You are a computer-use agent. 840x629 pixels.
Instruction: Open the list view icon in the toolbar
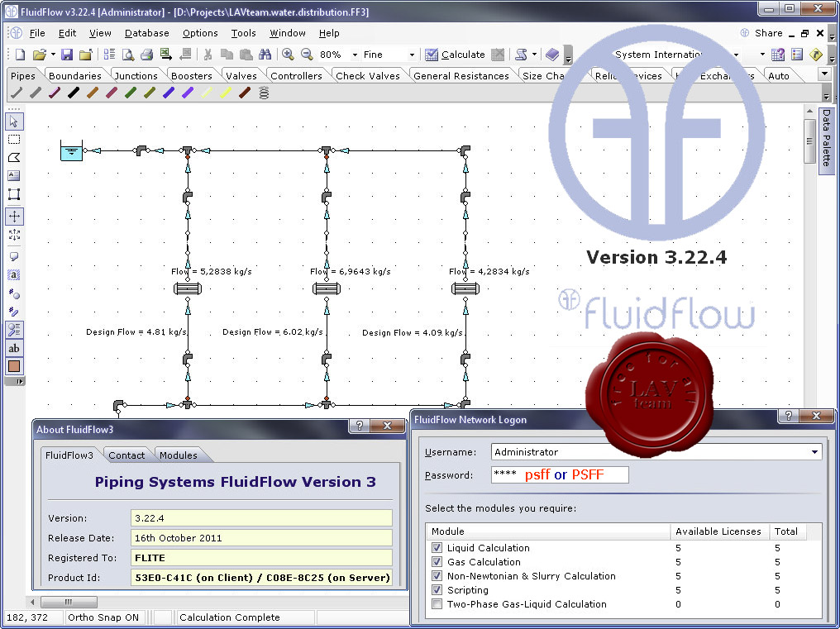pos(797,55)
